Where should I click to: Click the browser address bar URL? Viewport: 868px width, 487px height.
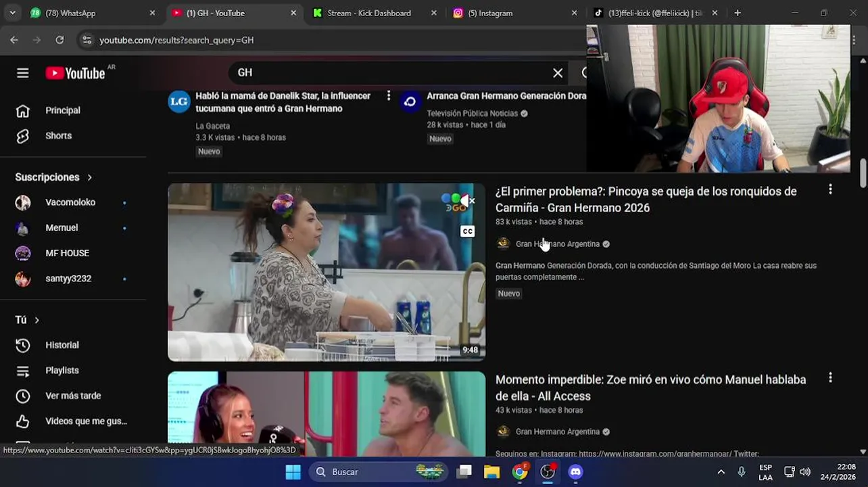176,40
